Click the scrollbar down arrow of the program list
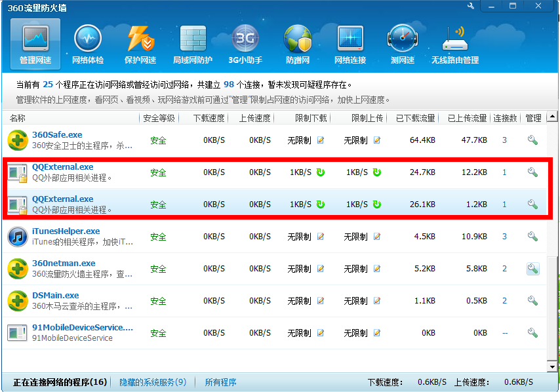The image size is (560, 392). click(552, 366)
